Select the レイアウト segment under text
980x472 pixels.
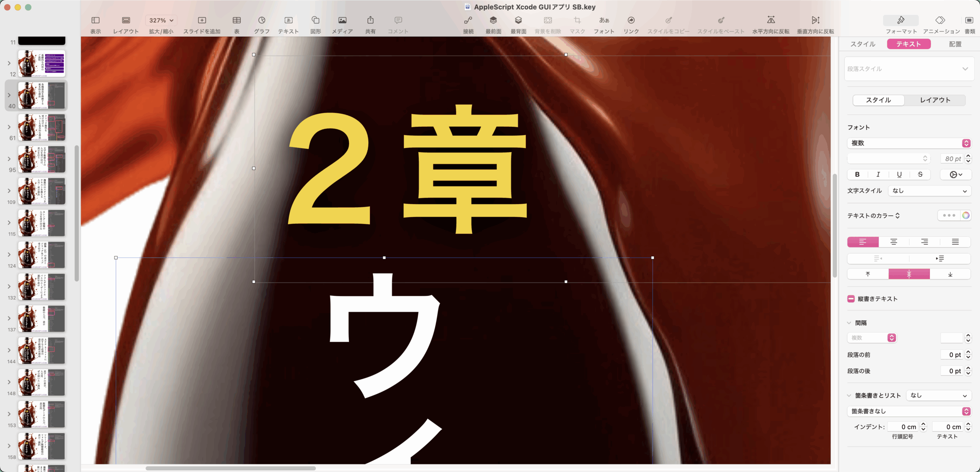click(x=935, y=100)
